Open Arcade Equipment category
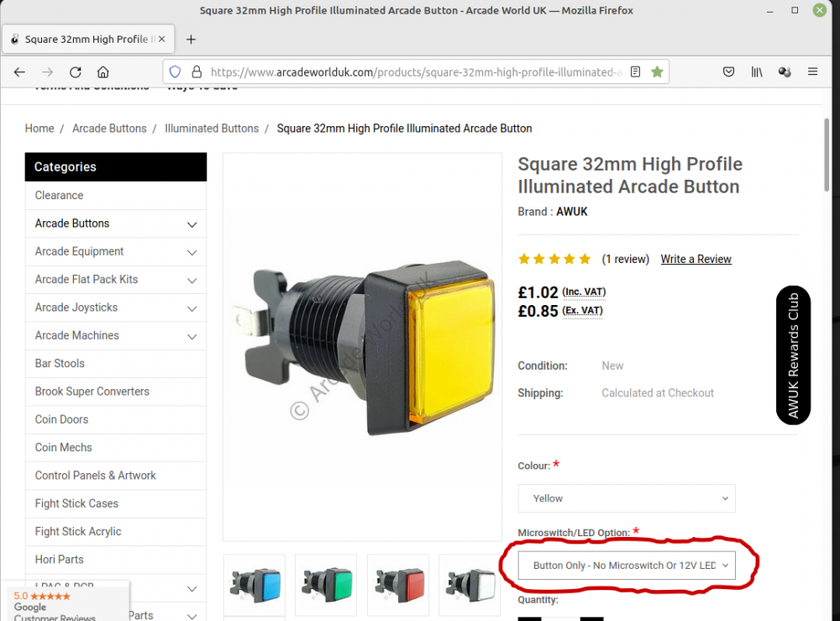The height and width of the screenshot is (621, 840). point(79,251)
